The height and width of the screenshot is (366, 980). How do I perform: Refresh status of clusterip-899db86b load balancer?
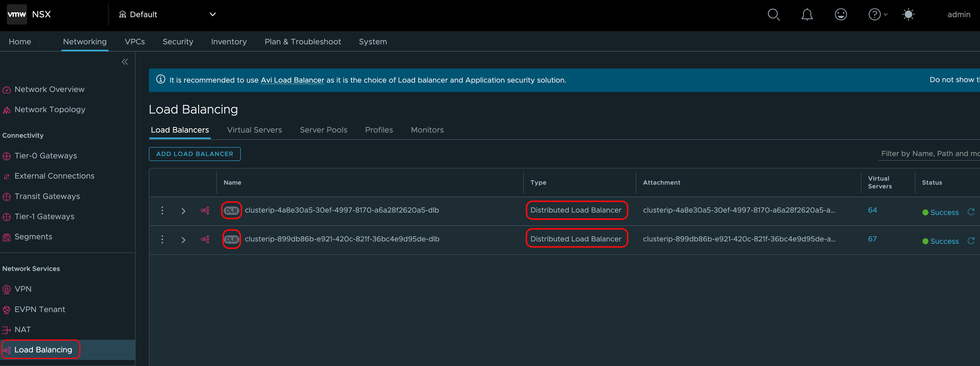click(970, 241)
